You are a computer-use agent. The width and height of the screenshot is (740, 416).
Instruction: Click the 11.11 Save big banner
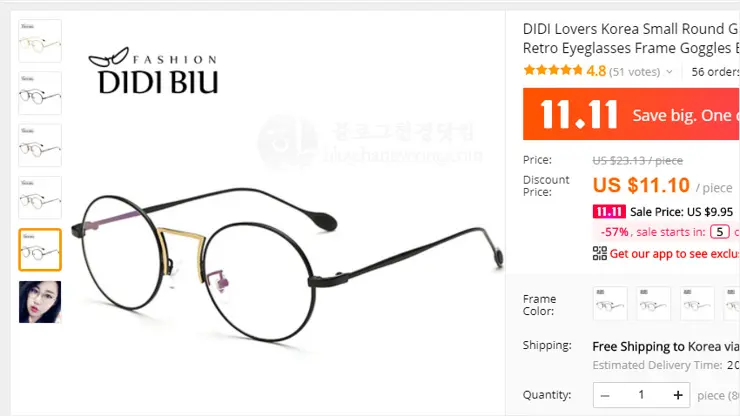tap(631, 114)
